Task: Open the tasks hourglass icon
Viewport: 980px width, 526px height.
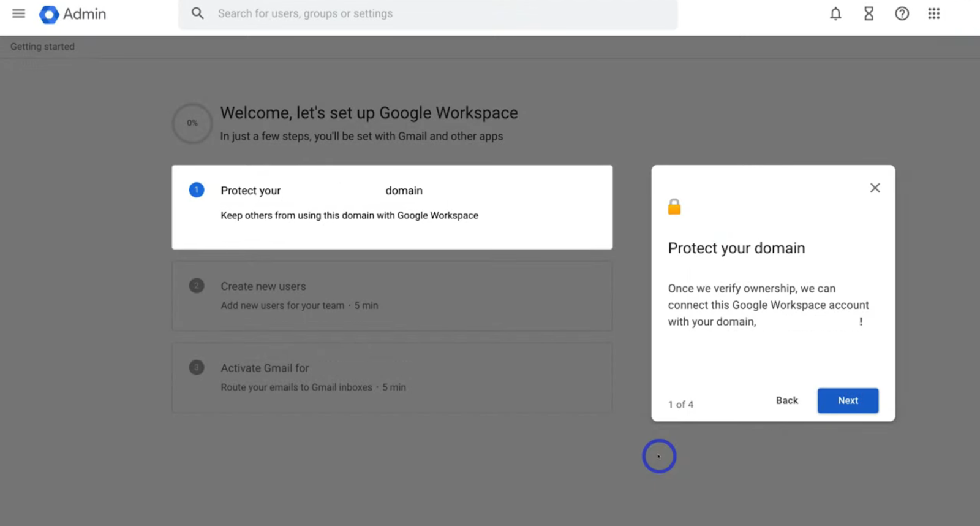Action: pyautogui.click(x=869, y=13)
